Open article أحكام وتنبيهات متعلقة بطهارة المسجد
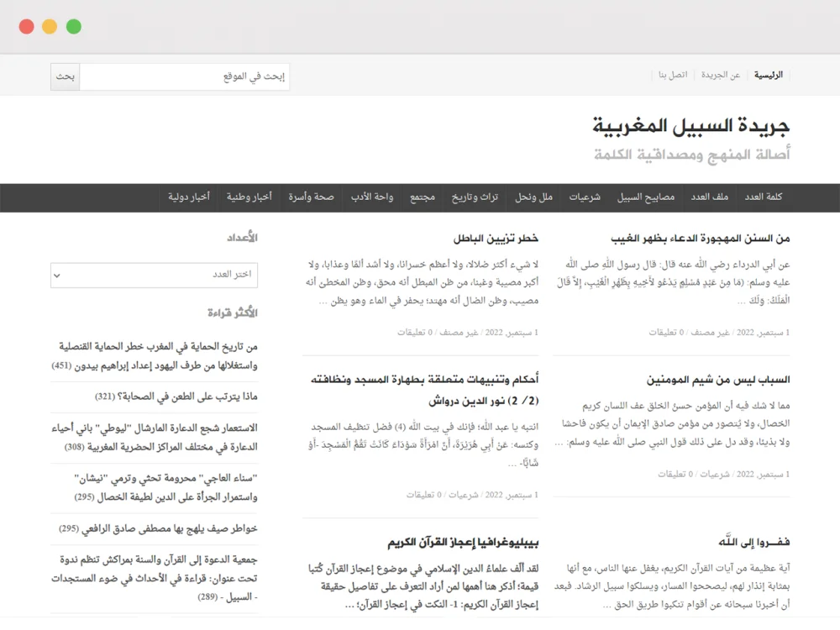Image resolution: width=840 pixels, height=630 pixels. [x=425, y=390]
